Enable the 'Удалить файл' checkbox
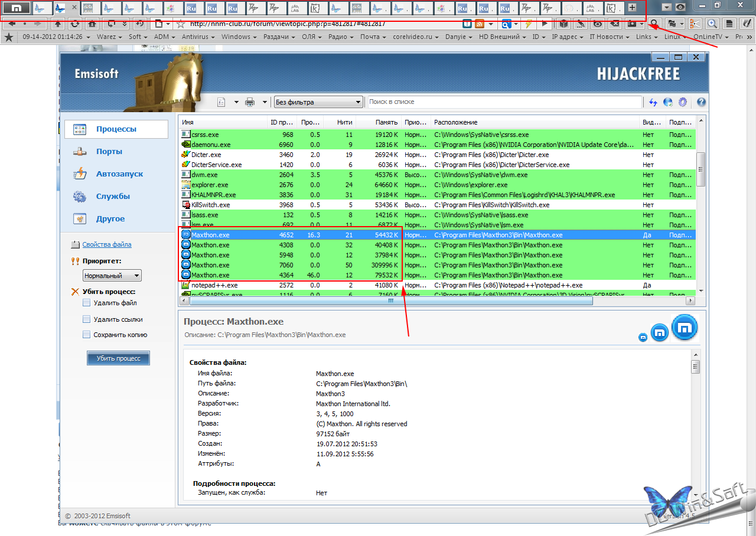The height and width of the screenshot is (536, 756). tap(87, 303)
